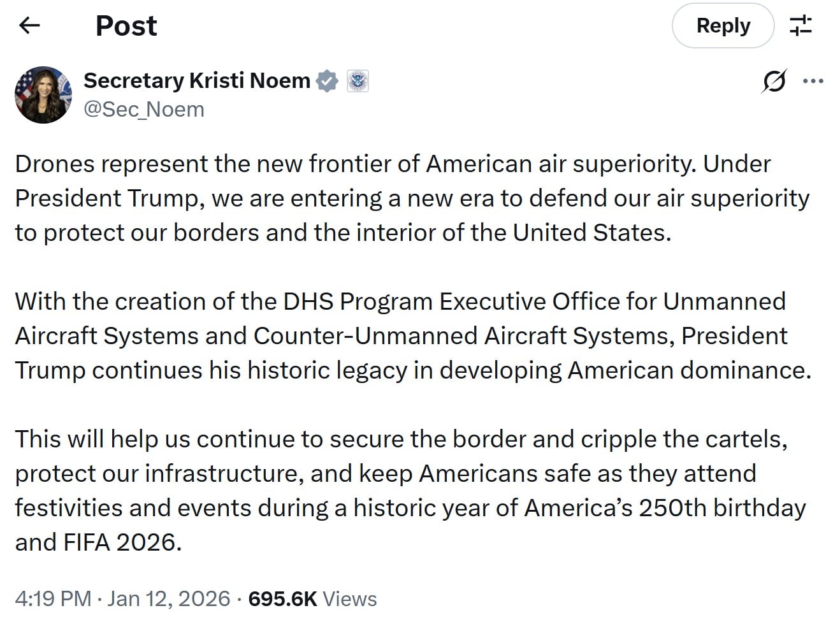Open Secretary Kristi Noem's profile picture
Screen dimensions: 840x622
point(43,94)
